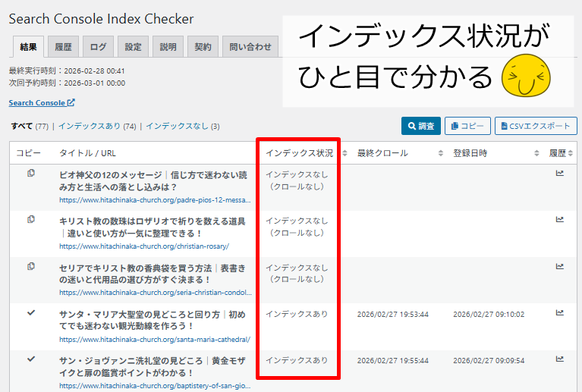Filter list by インデックスなし (3)
The image size is (582, 392).
tap(182, 126)
